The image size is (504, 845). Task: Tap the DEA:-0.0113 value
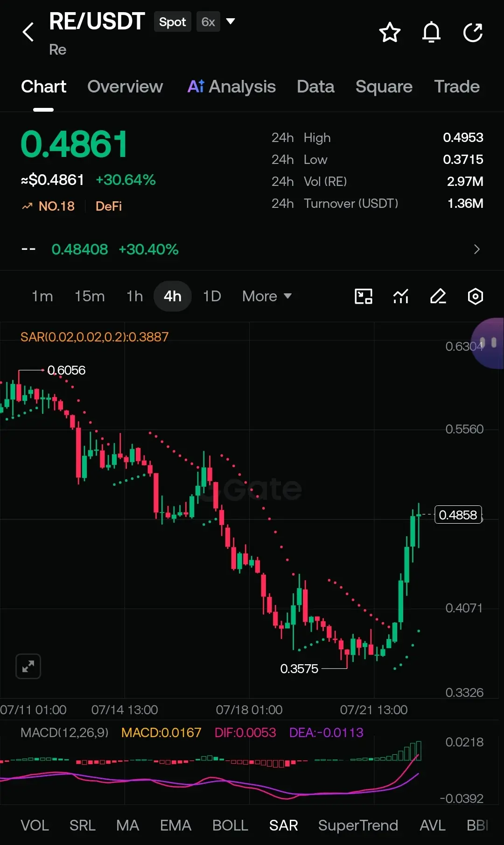(326, 732)
